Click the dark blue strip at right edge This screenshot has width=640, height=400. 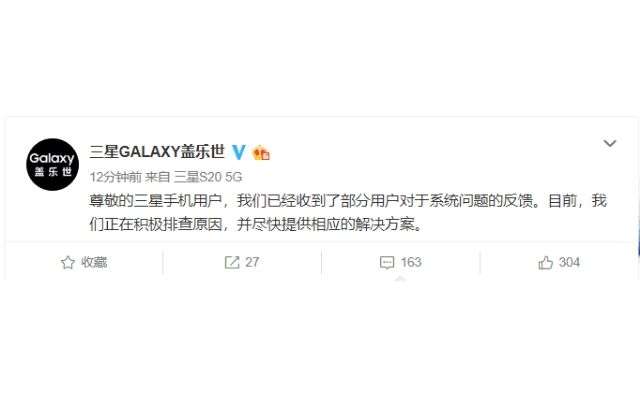pos(638,237)
